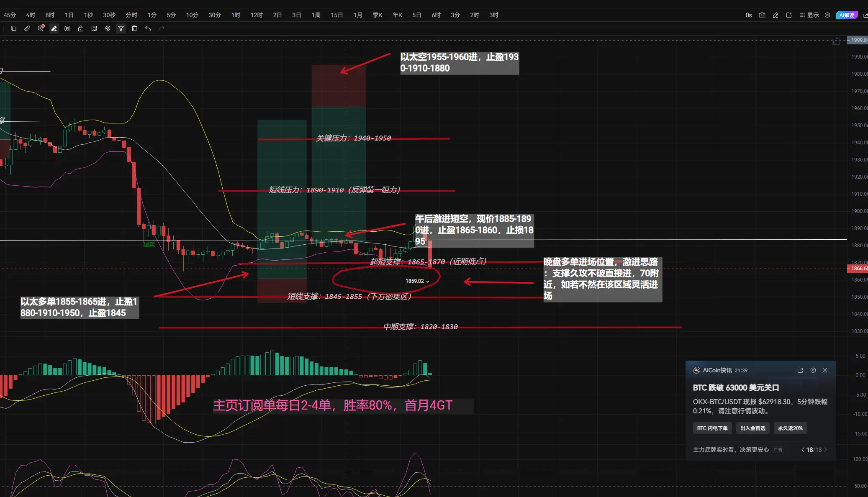Select the 1日 timeframe

(x=69, y=15)
